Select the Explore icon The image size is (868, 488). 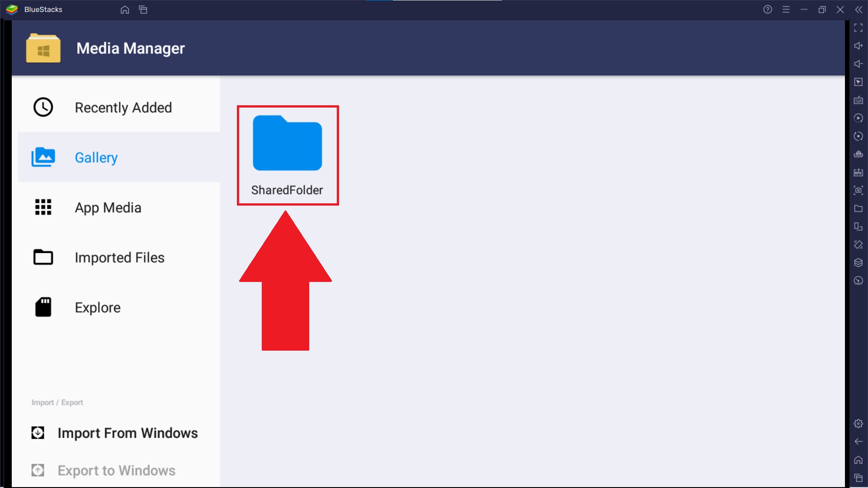coord(43,307)
